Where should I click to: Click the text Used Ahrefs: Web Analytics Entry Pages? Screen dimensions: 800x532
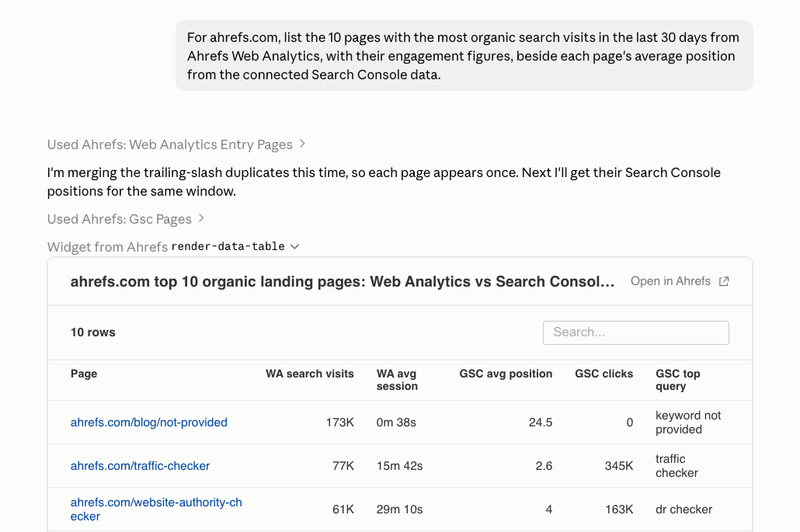170,144
